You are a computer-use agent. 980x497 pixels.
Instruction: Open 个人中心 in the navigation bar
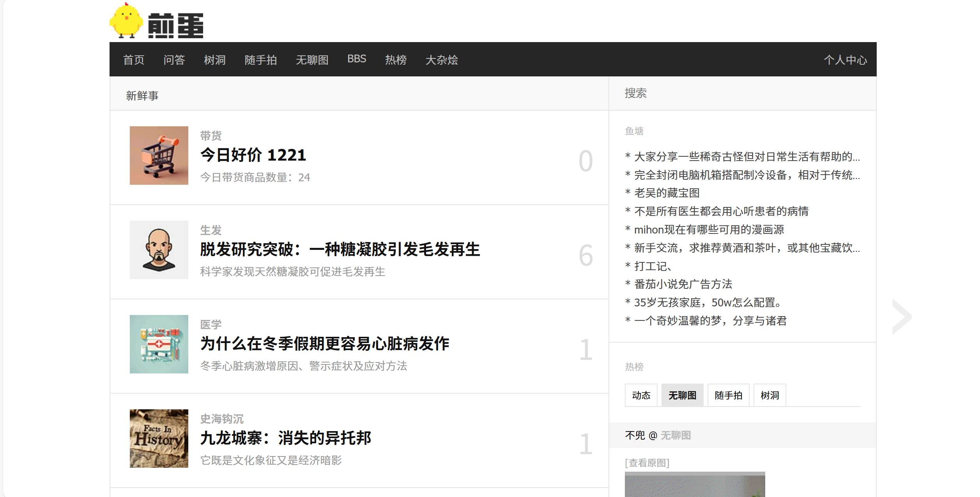(846, 60)
